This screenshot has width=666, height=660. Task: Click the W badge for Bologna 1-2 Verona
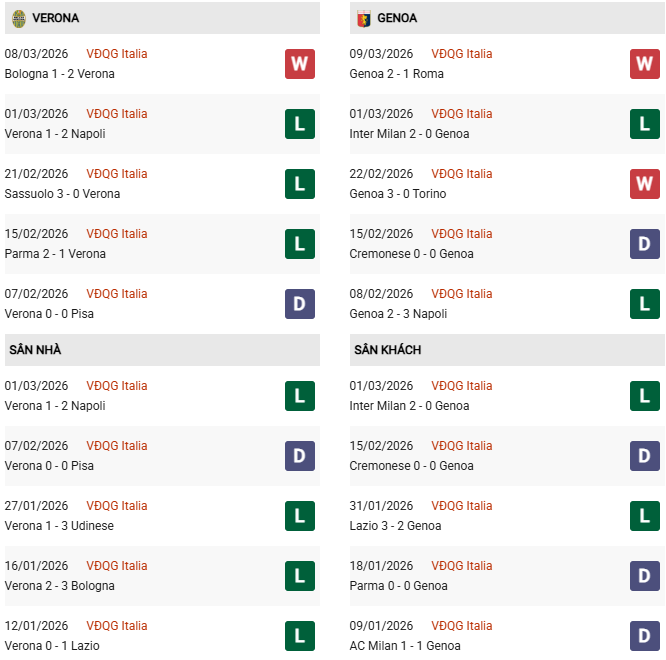tap(299, 64)
